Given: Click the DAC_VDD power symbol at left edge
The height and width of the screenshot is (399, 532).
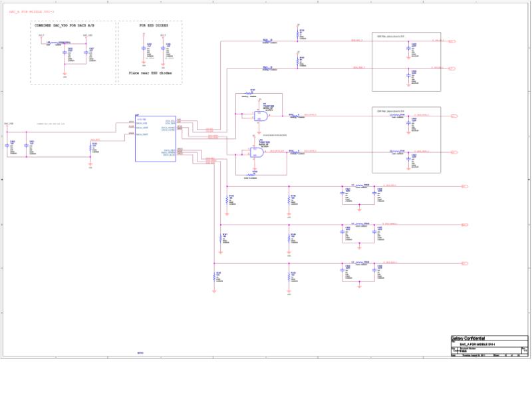Looking at the screenshot, I should (9, 124).
